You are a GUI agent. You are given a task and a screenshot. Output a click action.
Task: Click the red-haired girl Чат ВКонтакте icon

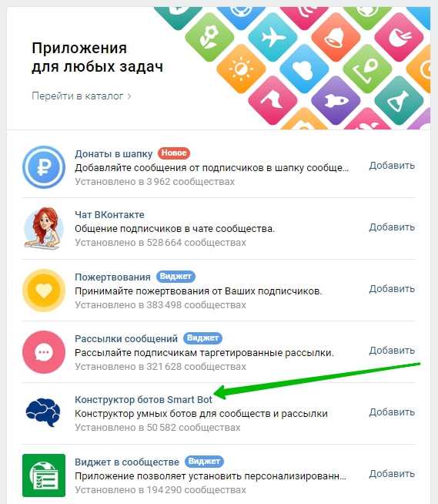(44, 229)
